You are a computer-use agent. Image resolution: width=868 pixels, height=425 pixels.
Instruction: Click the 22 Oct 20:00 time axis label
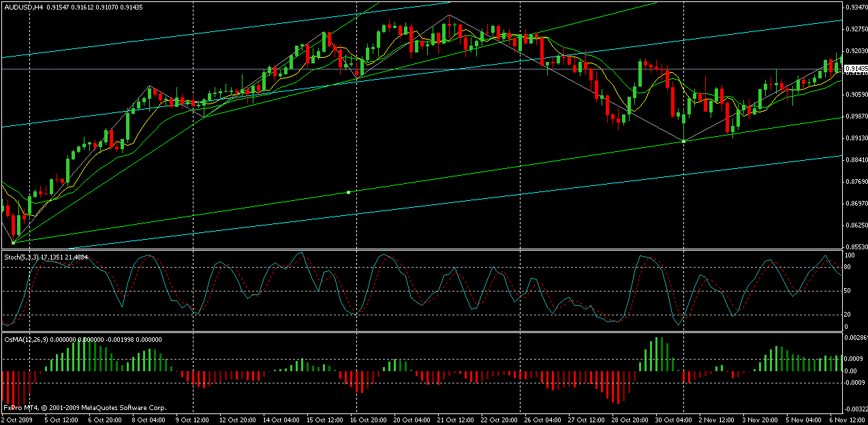499,420
